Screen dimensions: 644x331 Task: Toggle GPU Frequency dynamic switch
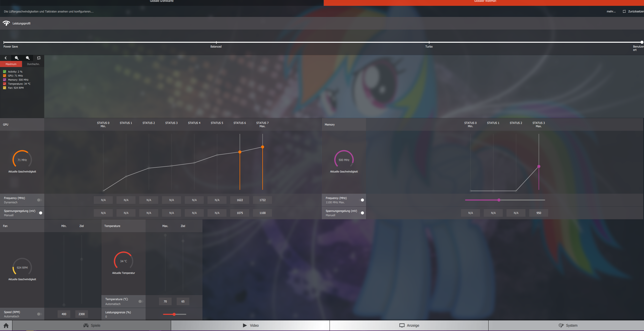[x=39, y=200]
